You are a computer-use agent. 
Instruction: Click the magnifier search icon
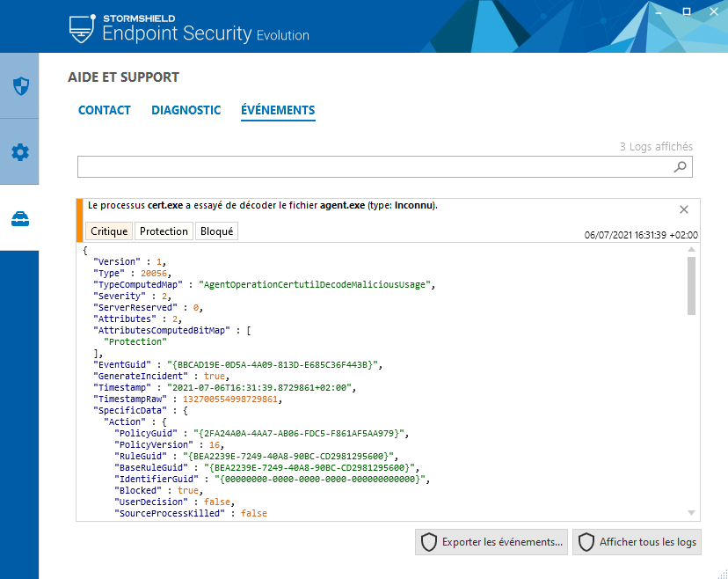(x=681, y=167)
